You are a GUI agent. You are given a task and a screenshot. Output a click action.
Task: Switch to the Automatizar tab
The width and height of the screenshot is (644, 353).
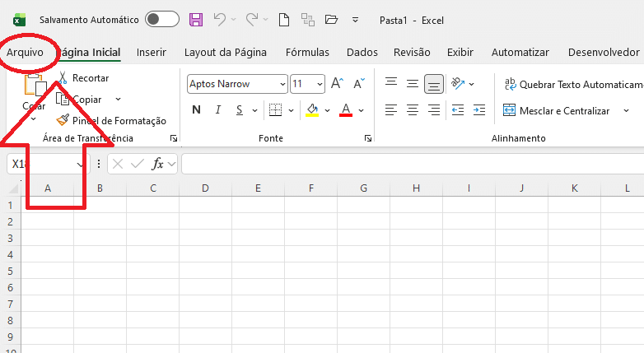(520, 53)
